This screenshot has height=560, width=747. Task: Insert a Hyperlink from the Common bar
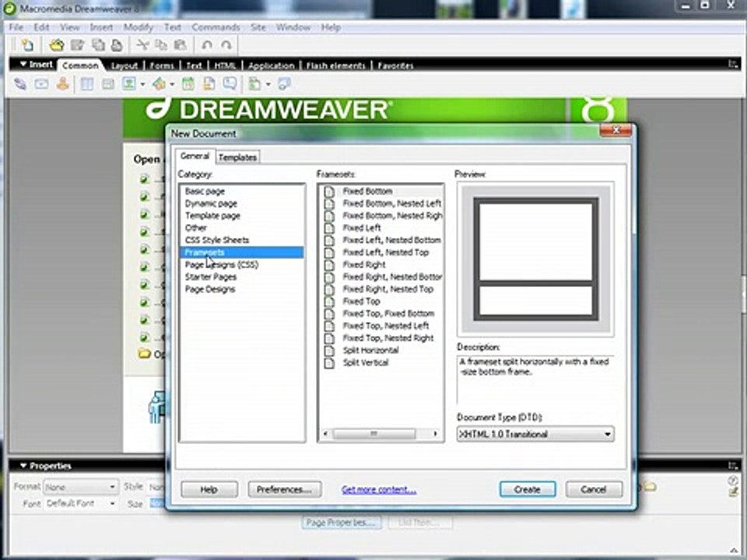[x=20, y=84]
